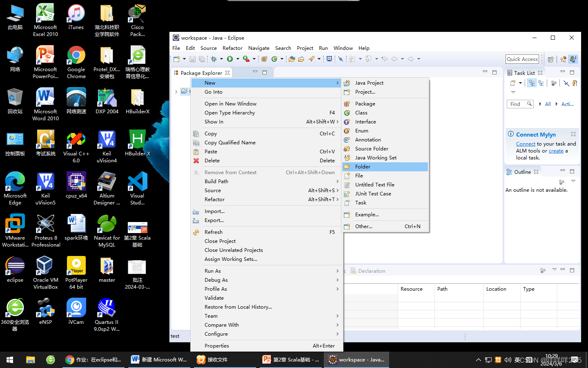Create a new task with the clipboard icon
Viewport: 588px width, 368px height.
coord(512,83)
